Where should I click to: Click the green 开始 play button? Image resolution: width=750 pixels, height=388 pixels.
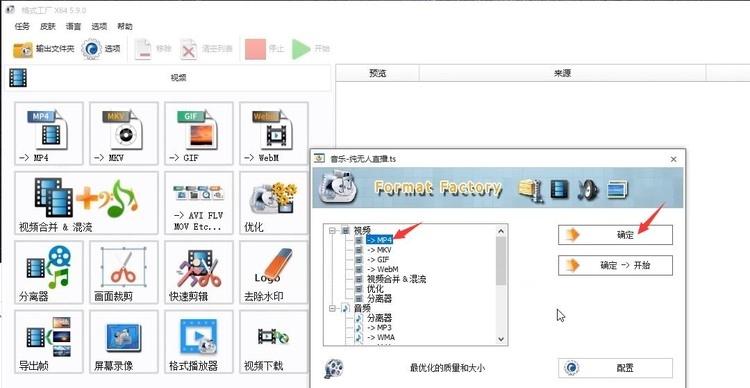311,49
